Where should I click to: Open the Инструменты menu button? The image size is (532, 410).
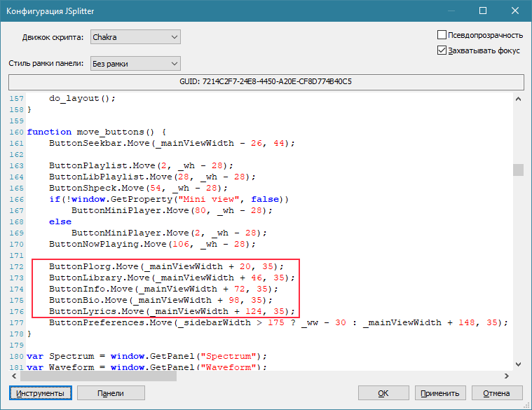(41, 393)
